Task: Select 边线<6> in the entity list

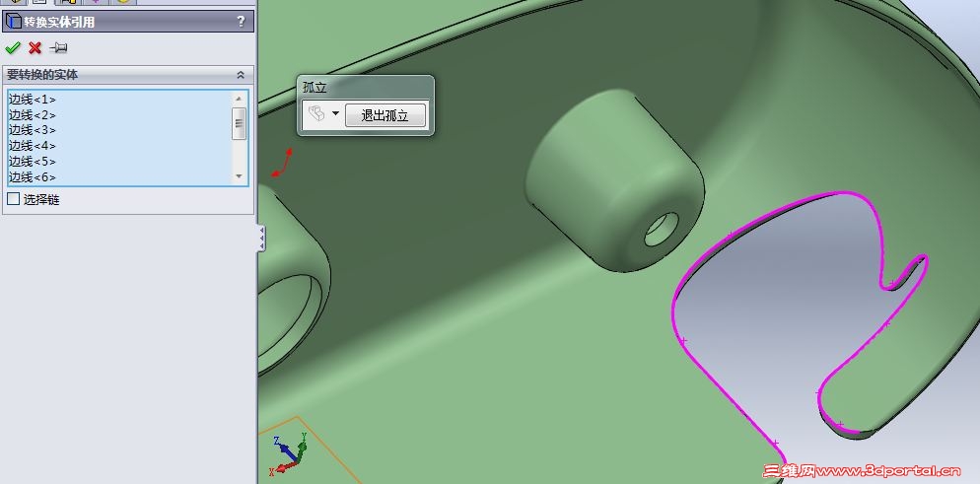Action: pos(33,176)
